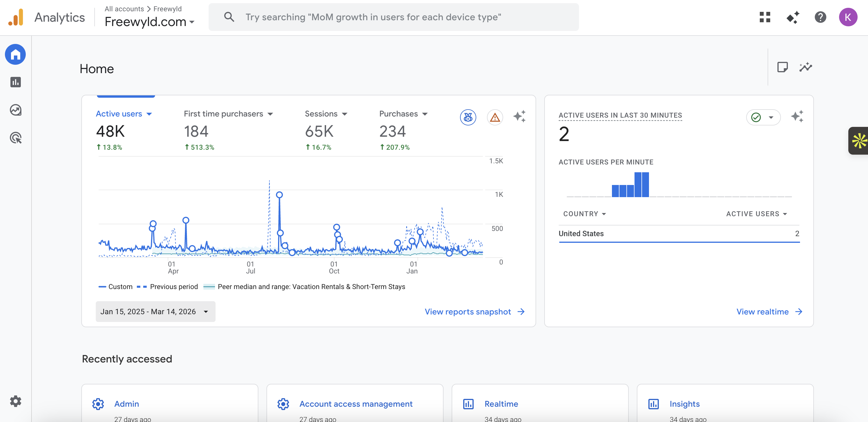Click the 513.3% change indicator
The height and width of the screenshot is (422, 868).
pyautogui.click(x=199, y=147)
